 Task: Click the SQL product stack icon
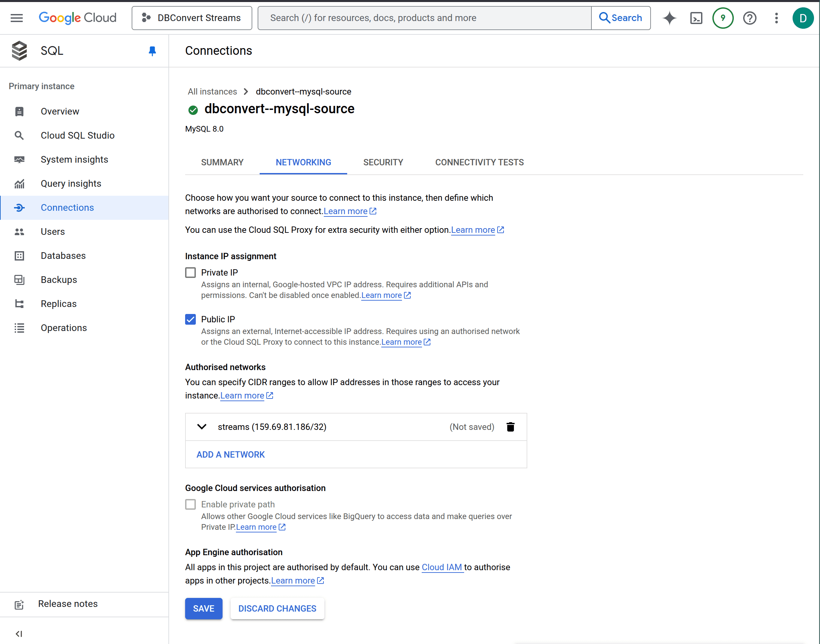pyautogui.click(x=19, y=50)
